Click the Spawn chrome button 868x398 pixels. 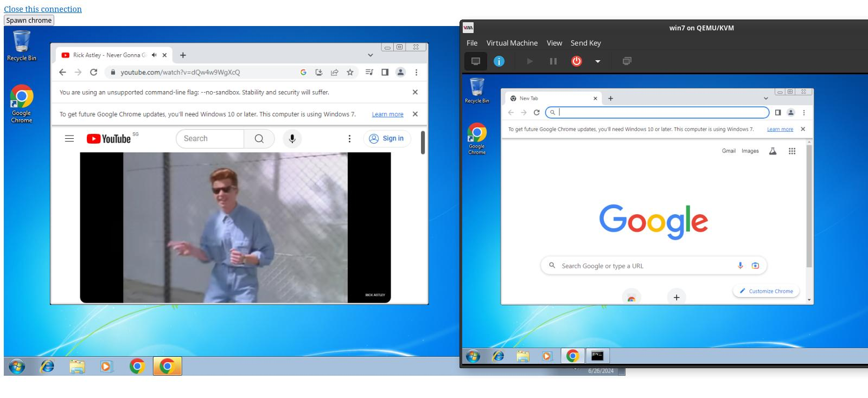(x=29, y=21)
